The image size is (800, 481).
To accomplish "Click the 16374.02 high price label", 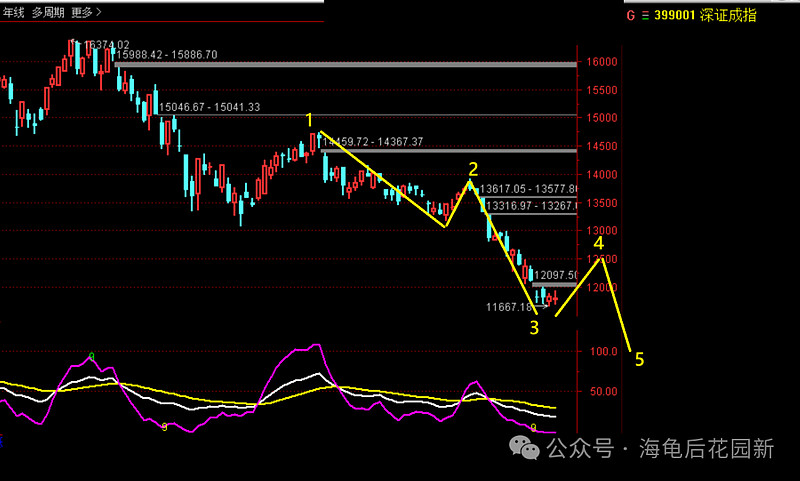I will pyautogui.click(x=107, y=45).
